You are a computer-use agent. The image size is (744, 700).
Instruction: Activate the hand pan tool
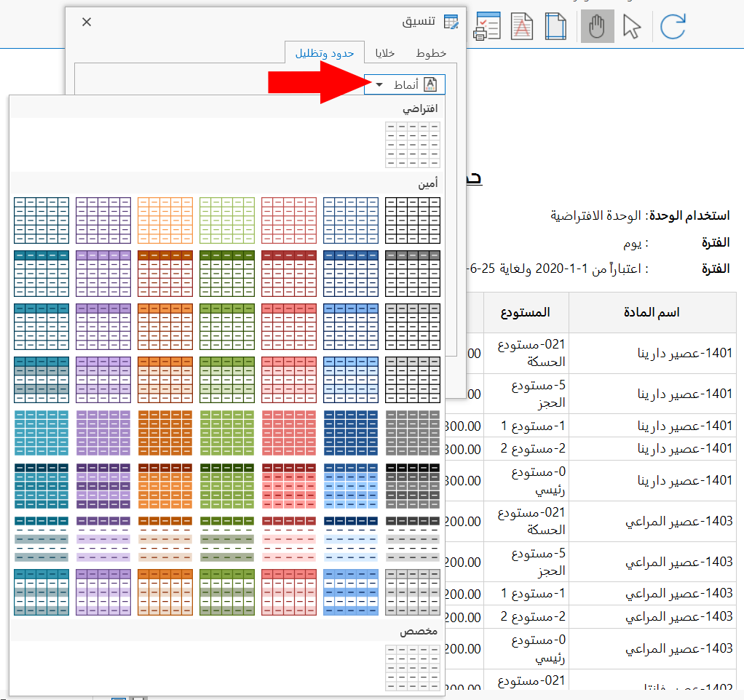597,26
